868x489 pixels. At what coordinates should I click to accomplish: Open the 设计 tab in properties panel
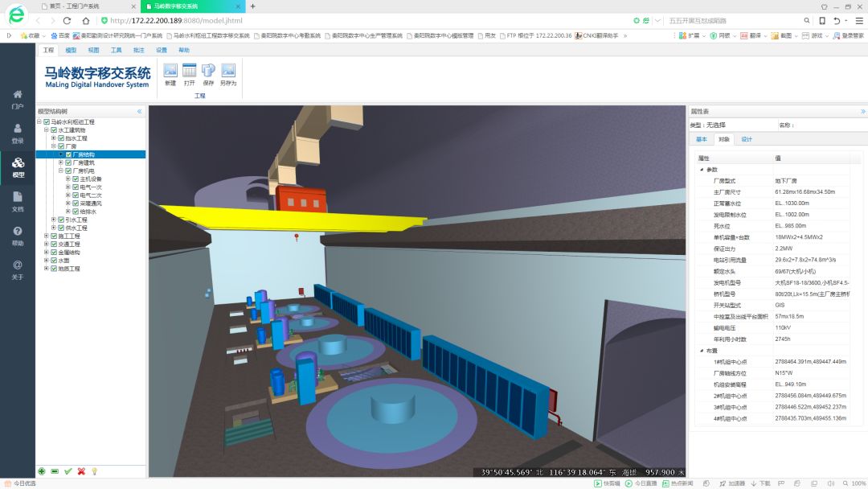tap(747, 139)
